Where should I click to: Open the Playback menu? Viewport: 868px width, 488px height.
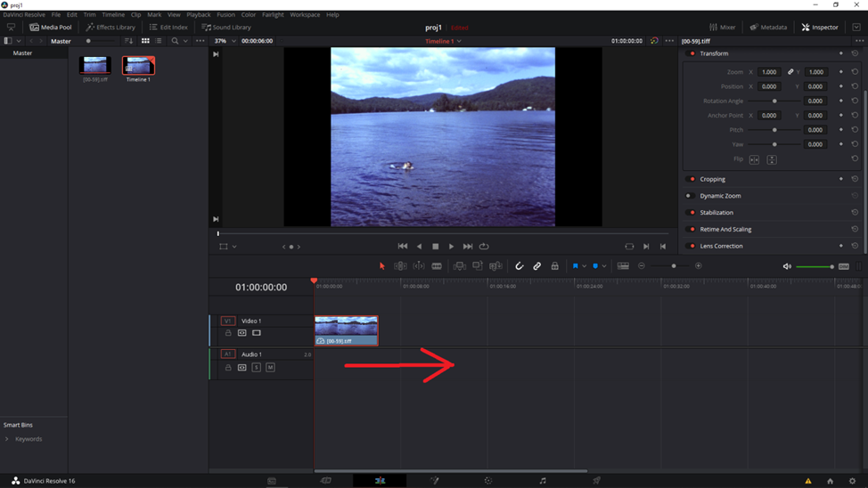198,14
